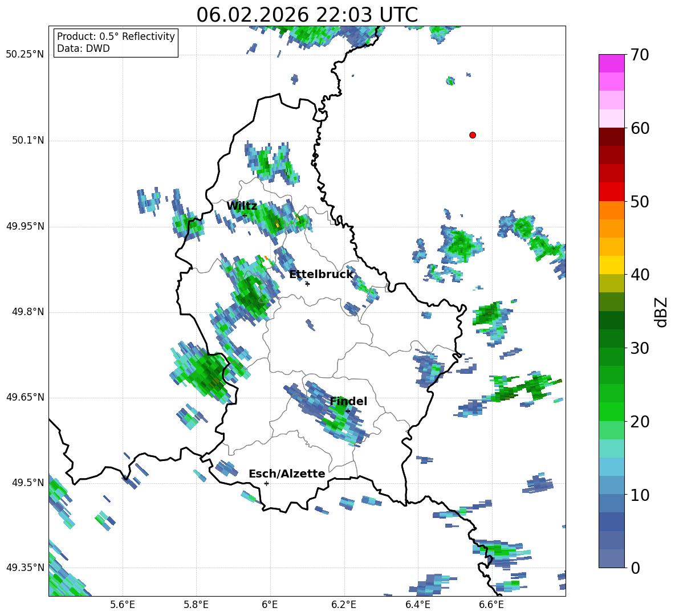Click the 6°E longitude label
This screenshot has height=616, width=675.
[x=270, y=605]
